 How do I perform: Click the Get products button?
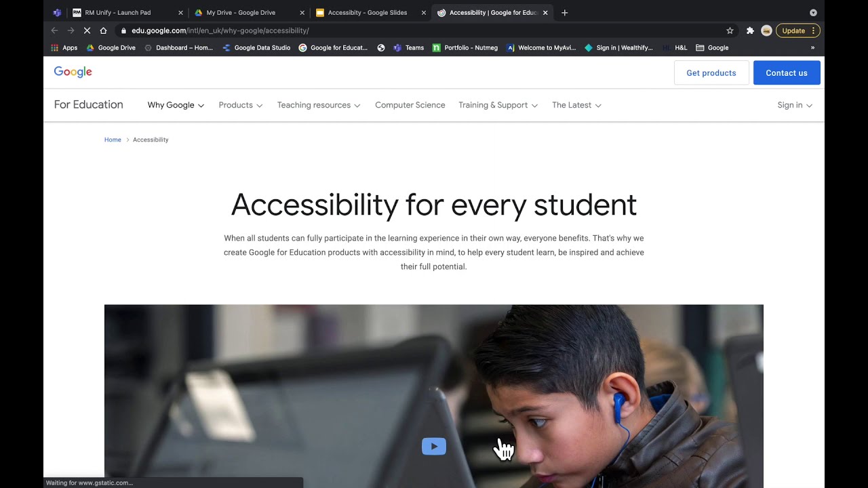coord(711,73)
